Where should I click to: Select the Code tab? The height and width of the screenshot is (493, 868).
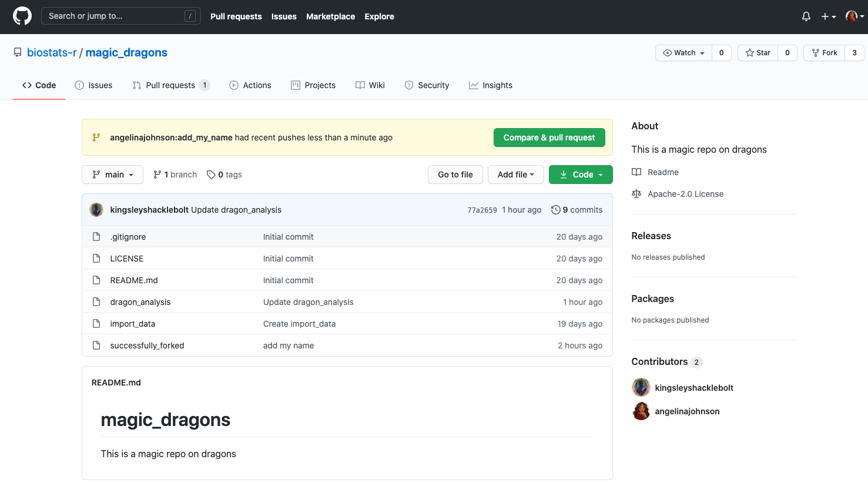(x=39, y=85)
